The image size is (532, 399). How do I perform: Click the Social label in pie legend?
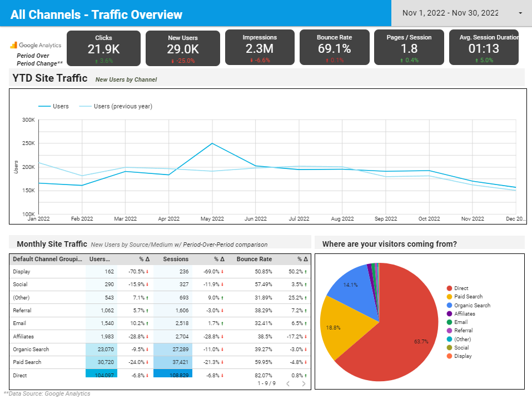point(461,348)
